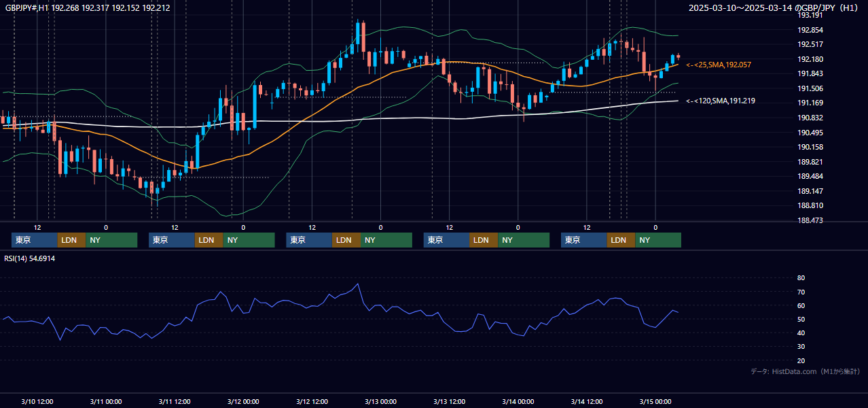
Task: Click price axis label 191.843
Action: pyautogui.click(x=810, y=74)
